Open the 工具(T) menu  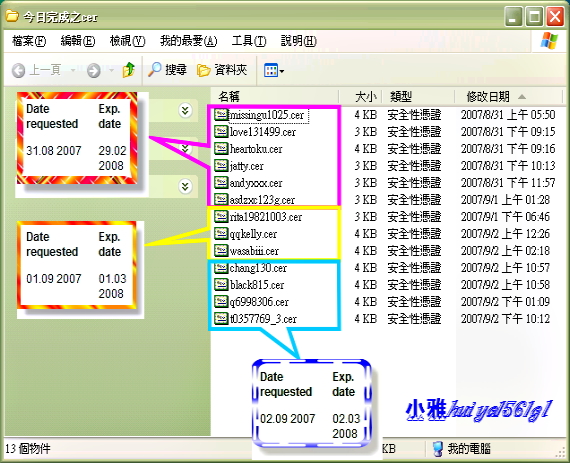coord(249,41)
